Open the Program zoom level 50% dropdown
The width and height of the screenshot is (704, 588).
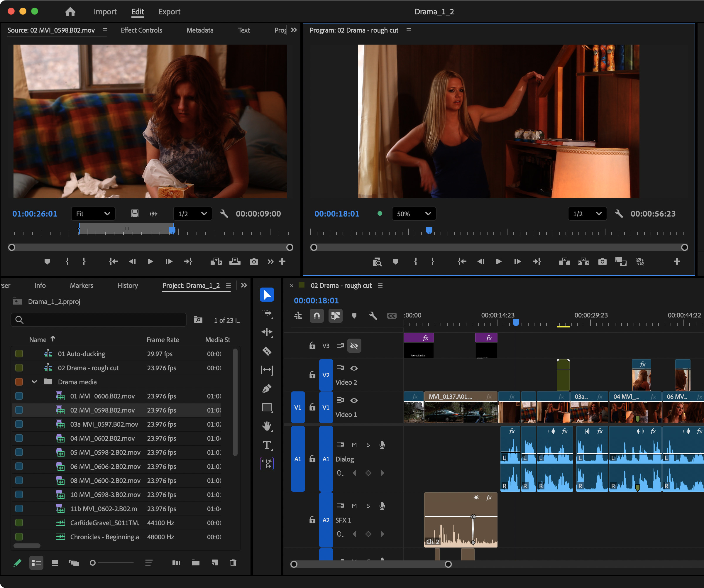(414, 214)
